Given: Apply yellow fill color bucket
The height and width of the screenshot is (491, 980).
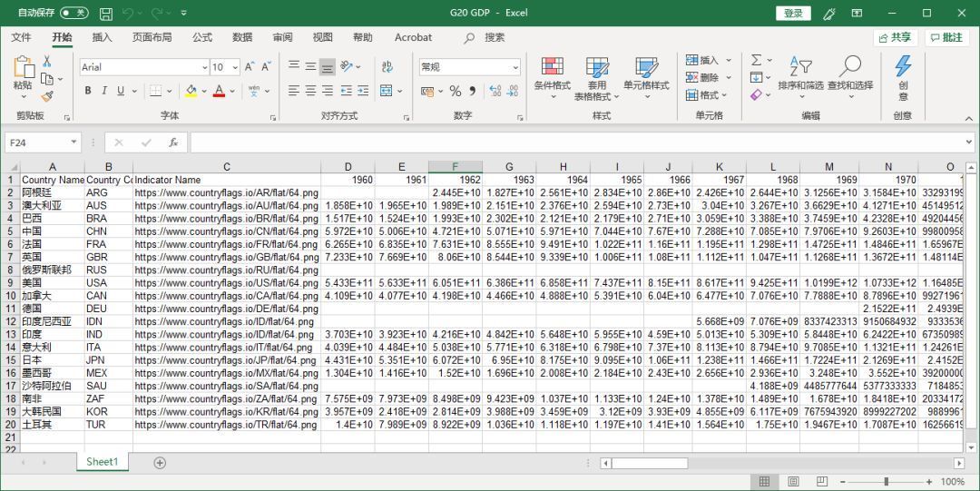Looking at the screenshot, I should [x=191, y=92].
